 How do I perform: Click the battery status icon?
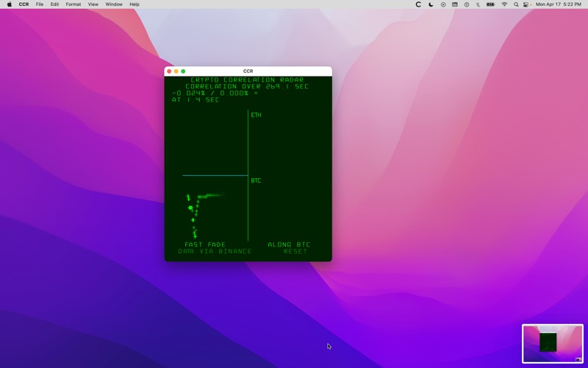[490, 4]
